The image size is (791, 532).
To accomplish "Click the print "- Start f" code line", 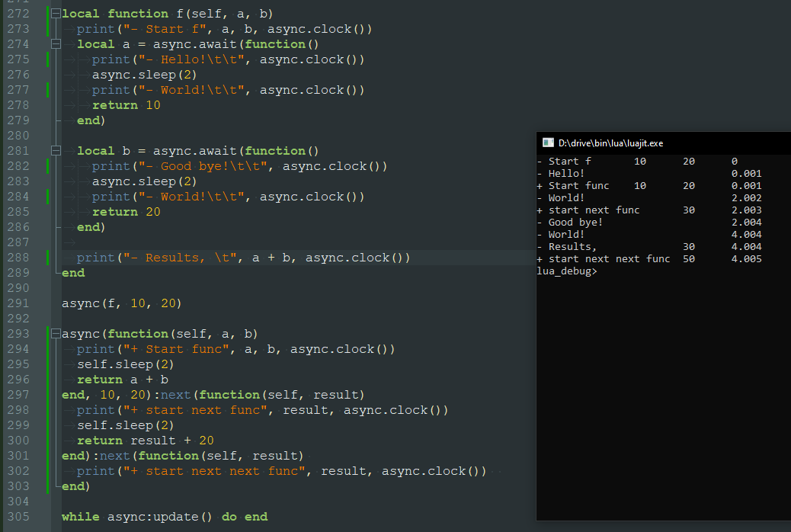I will (x=225, y=29).
